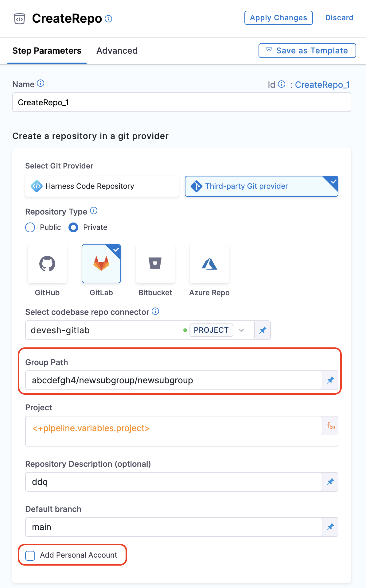
Task: Pick the Azure Repo provider icon
Action: click(209, 264)
